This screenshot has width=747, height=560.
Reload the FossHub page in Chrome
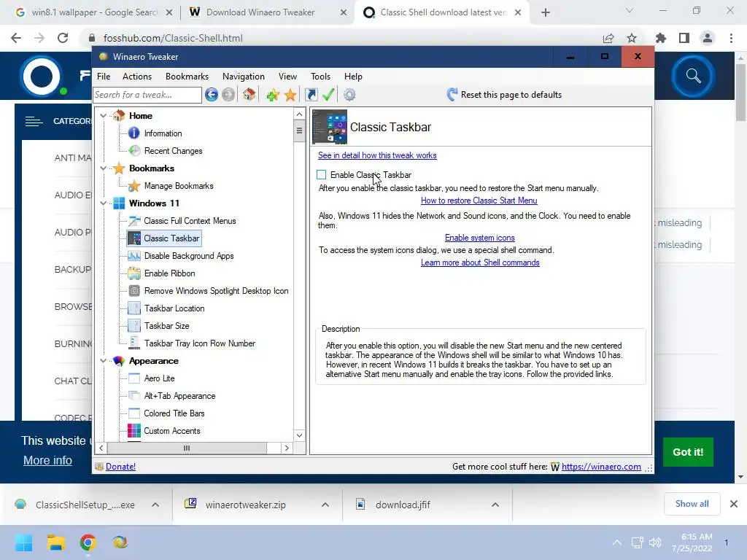pos(63,38)
